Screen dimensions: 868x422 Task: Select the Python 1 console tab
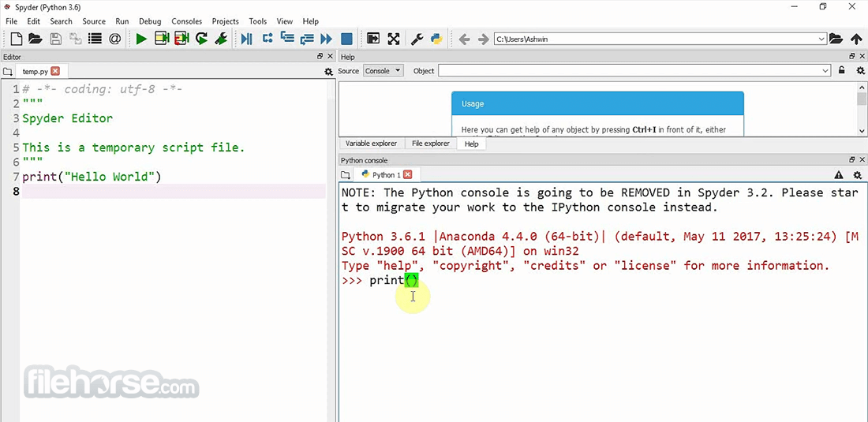pyautogui.click(x=386, y=175)
